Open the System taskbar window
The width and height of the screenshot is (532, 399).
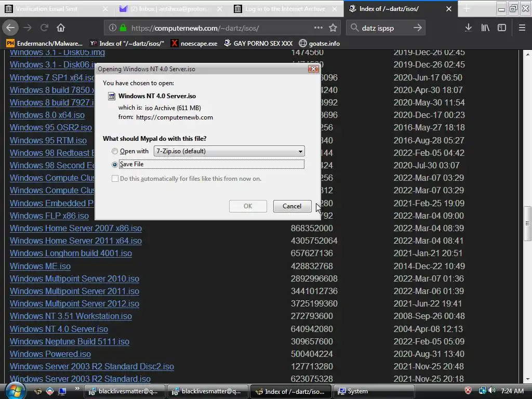click(374, 391)
